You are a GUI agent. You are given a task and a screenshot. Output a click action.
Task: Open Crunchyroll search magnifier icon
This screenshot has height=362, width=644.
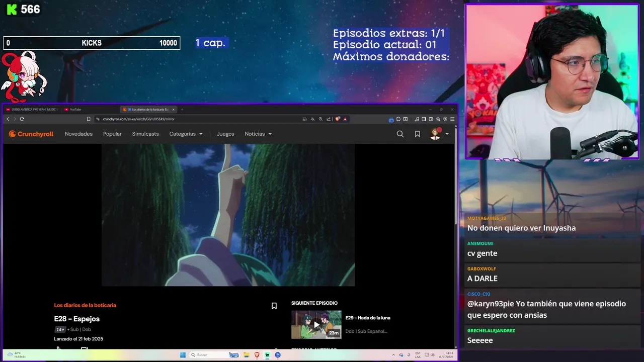tap(400, 134)
